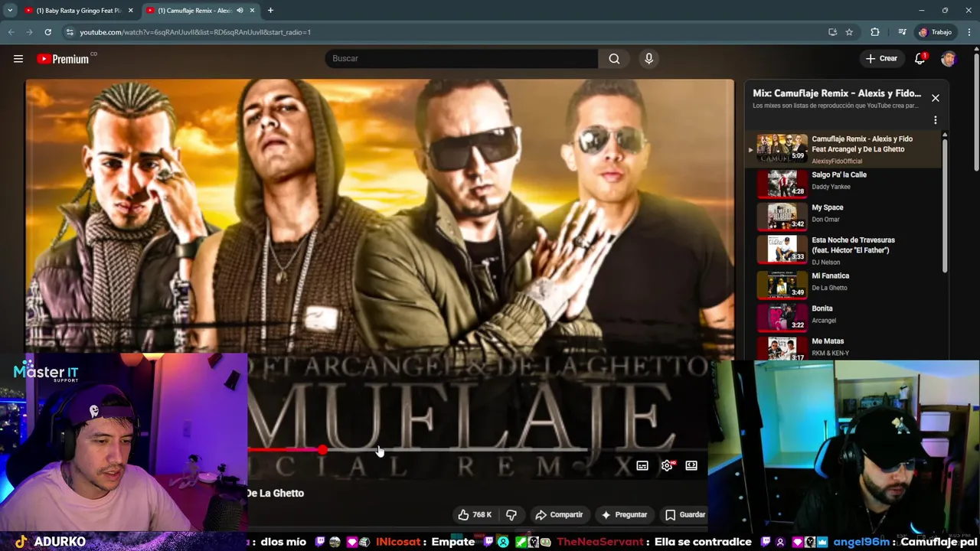Open the Crear menu
980x551 pixels.
click(881, 59)
